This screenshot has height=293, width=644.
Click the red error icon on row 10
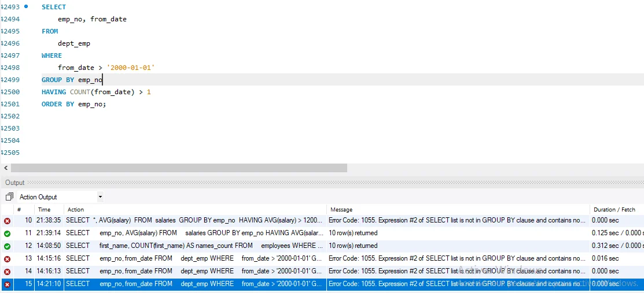coord(7,221)
